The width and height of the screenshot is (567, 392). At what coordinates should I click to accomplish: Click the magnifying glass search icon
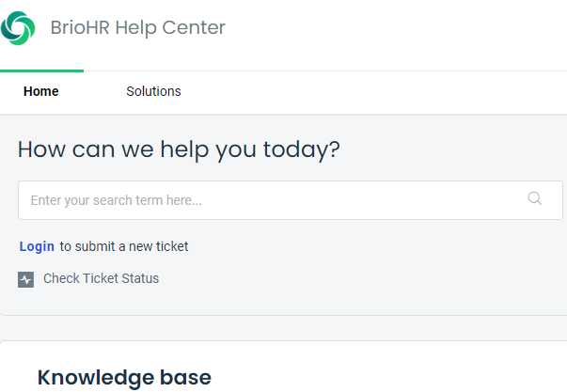coord(534,198)
